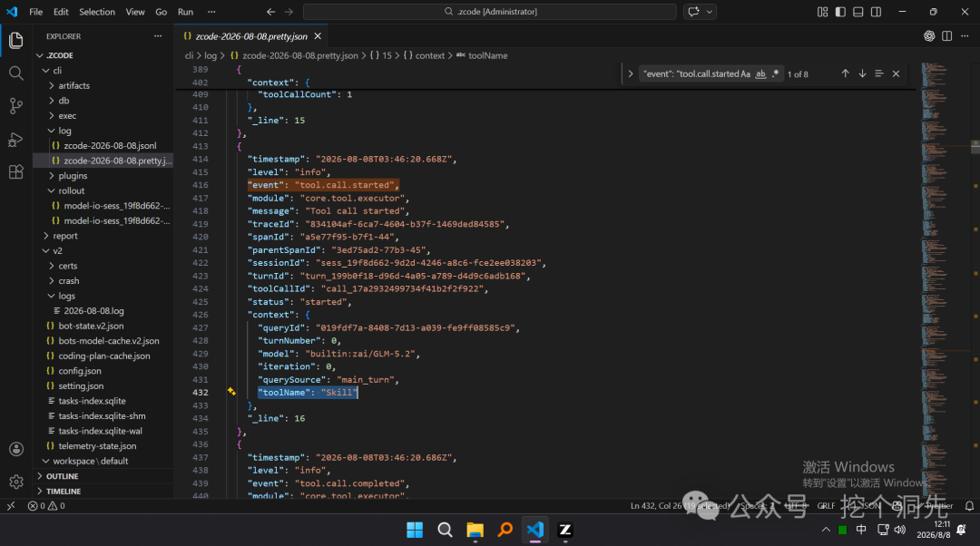Viewport: 980px width, 546px height.
Task: Toggle Match Whole Word in find widget
Action: 760,73
